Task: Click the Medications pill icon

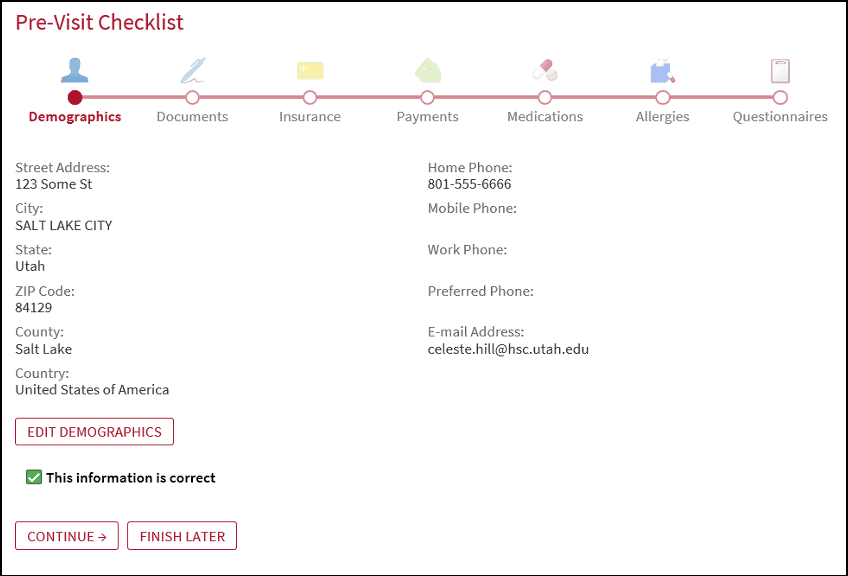Action: click(x=545, y=70)
